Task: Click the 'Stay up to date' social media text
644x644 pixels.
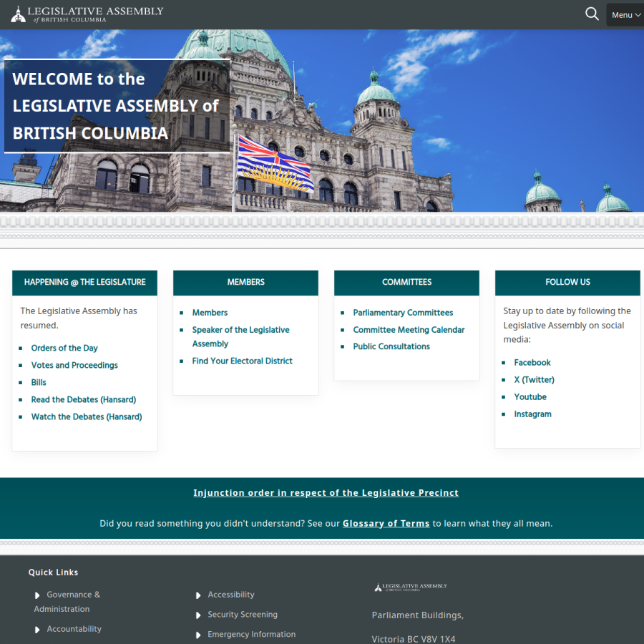Action: tap(567, 326)
